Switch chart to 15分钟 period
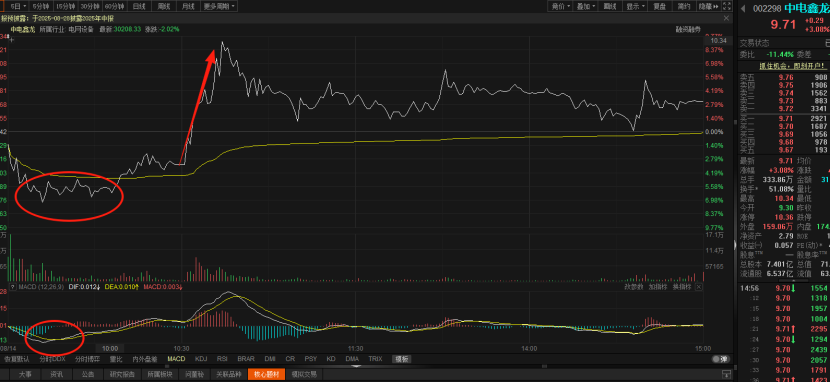Viewport: 830px width, 382px height. [x=65, y=6]
